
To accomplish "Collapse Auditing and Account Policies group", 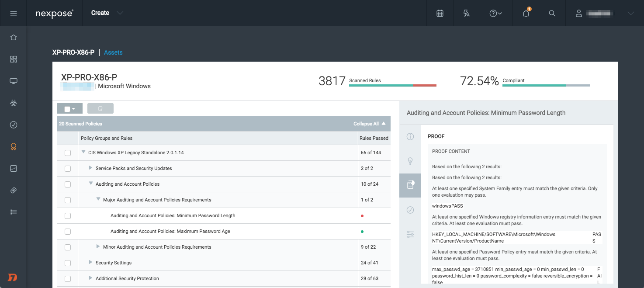I will coord(91,184).
